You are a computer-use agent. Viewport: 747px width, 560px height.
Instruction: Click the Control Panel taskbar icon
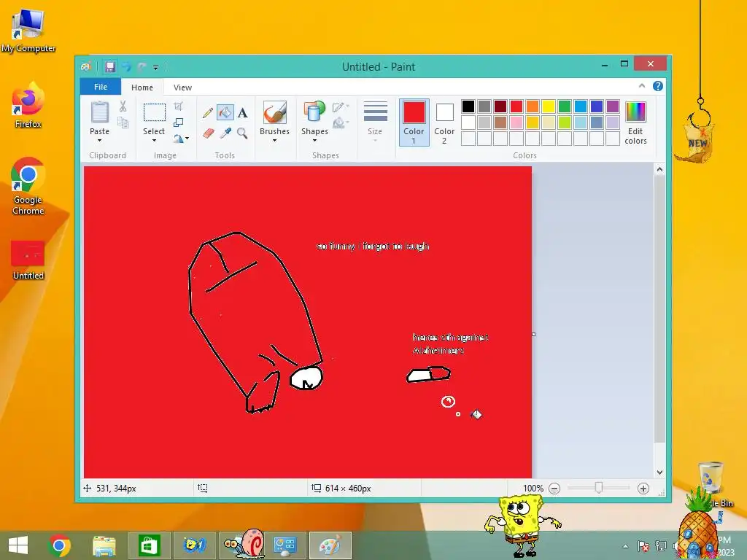[x=285, y=545]
